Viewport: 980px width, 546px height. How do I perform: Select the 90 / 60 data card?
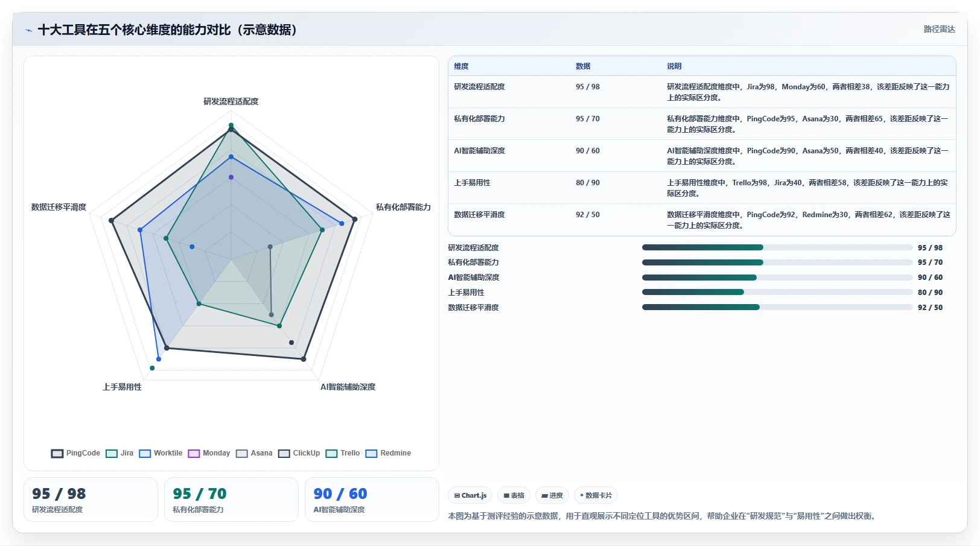[x=372, y=500]
